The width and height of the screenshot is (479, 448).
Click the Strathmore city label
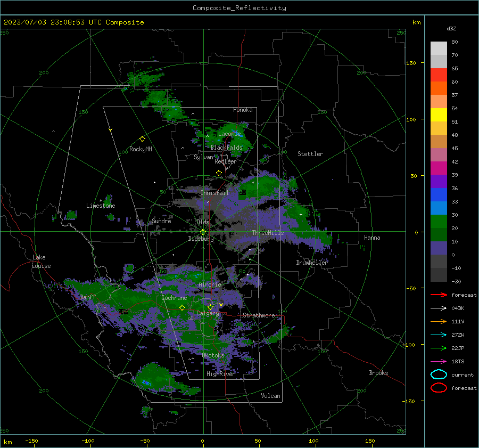coord(259,315)
